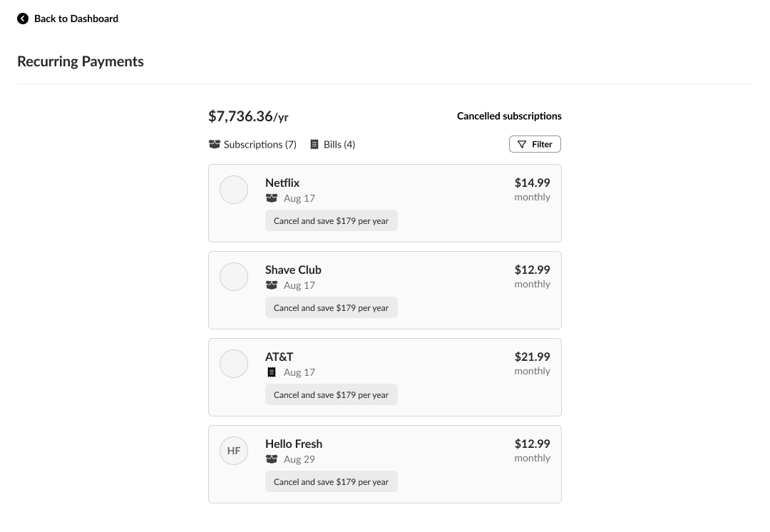Open the Filter options

535,144
